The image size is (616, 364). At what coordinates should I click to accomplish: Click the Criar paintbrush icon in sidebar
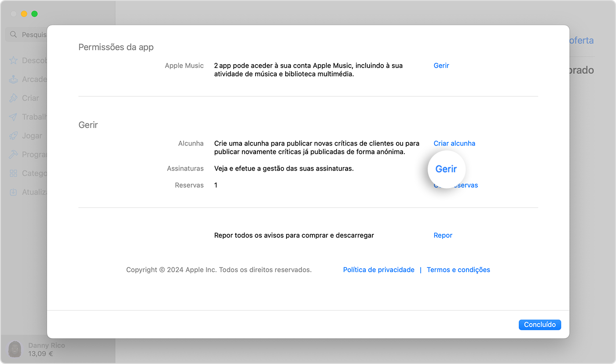[x=14, y=98]
